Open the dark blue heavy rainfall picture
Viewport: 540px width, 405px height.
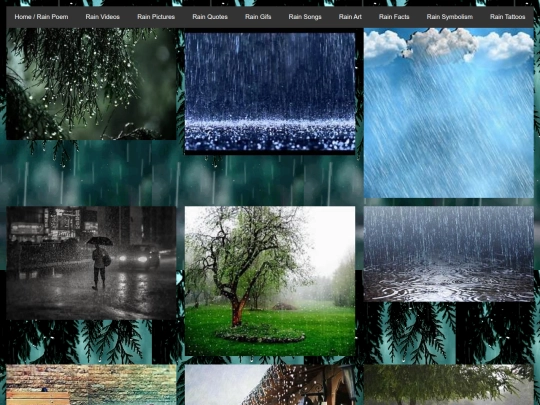[270, 92]
